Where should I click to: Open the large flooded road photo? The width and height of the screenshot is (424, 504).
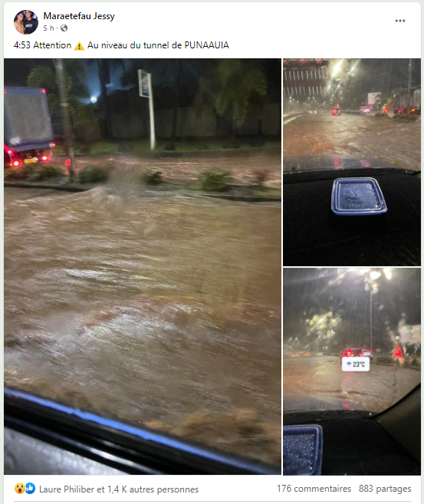[x=143, y=266]
